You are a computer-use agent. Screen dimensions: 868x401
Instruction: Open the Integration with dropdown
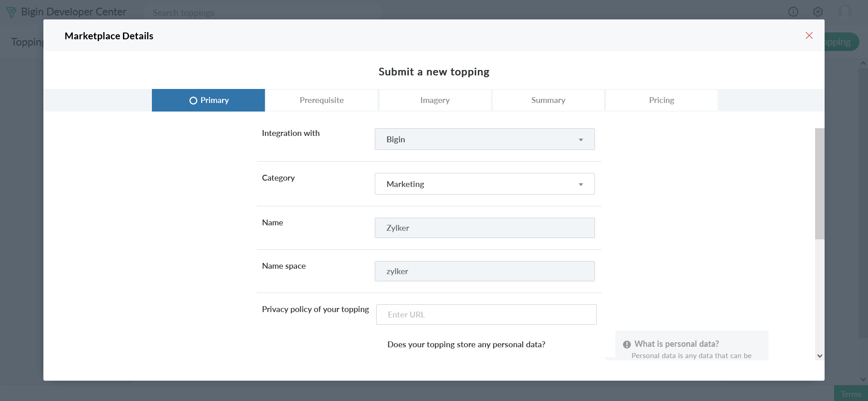[484, 139]
